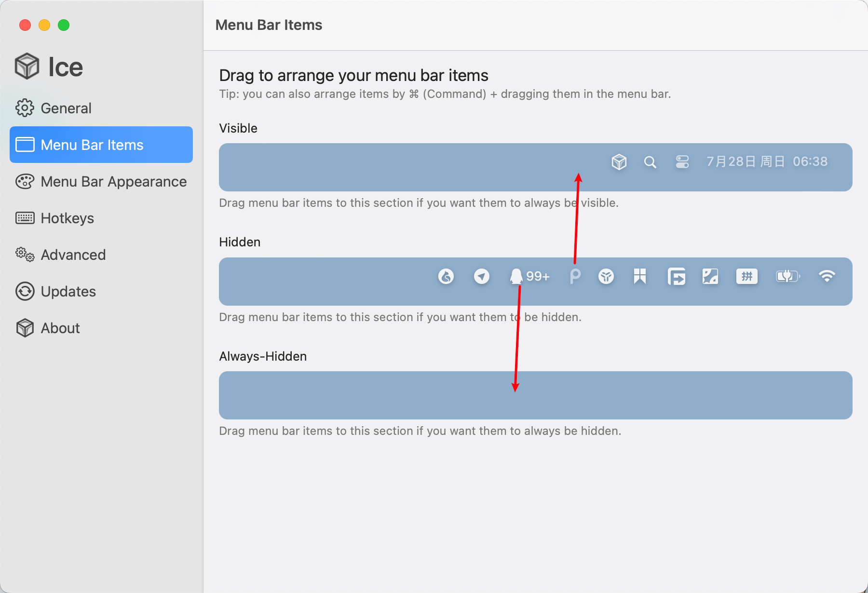Image resolution: width=868 pixels, height=593 pixels.
Task: Open the Advanced settings page
Action: click(73, 255)
